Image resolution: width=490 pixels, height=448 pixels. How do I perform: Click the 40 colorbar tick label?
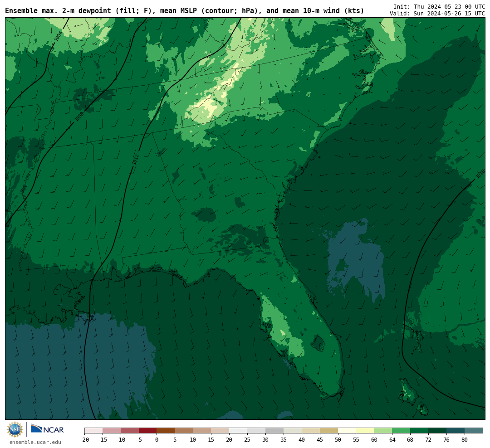coord(302,439)
